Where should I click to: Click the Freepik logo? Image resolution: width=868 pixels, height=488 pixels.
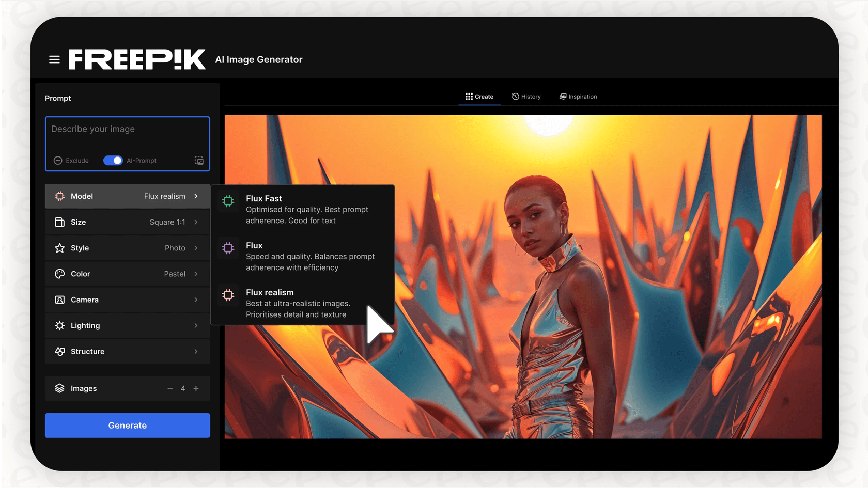[137, 59]
